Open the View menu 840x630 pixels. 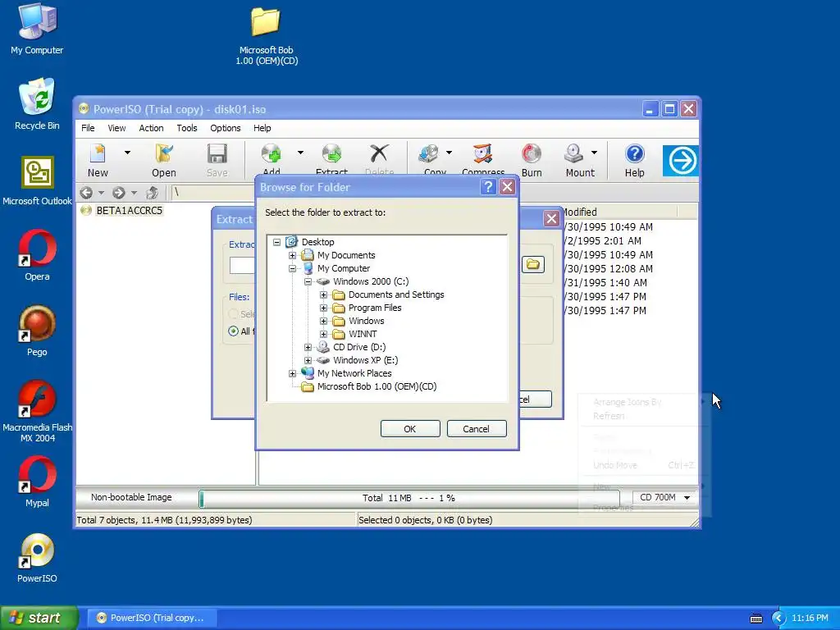[x=116, y=128]
